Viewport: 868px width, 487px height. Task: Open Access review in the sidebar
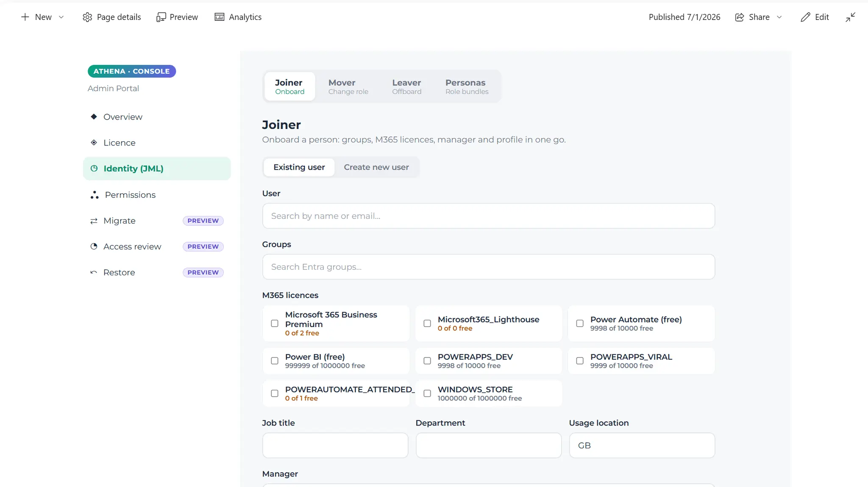pyautogui.click(x=157, y=246)
